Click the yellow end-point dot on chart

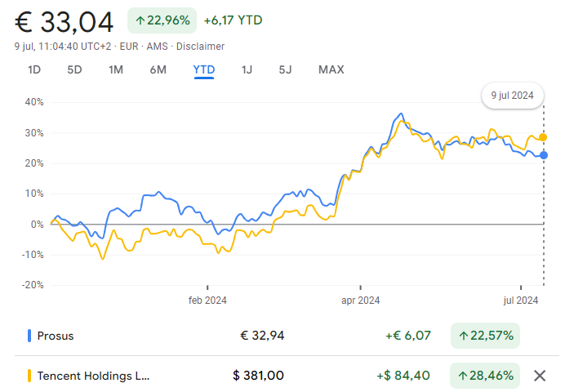click(543, 137)
